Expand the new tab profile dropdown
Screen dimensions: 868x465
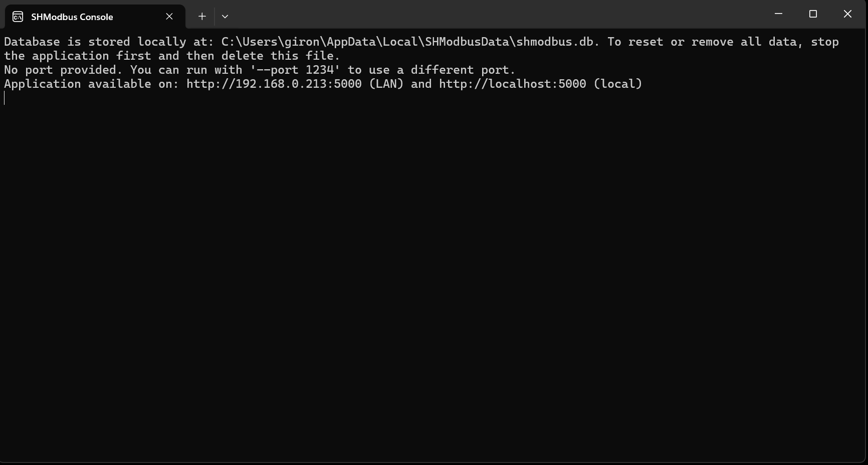coord(225,17)
